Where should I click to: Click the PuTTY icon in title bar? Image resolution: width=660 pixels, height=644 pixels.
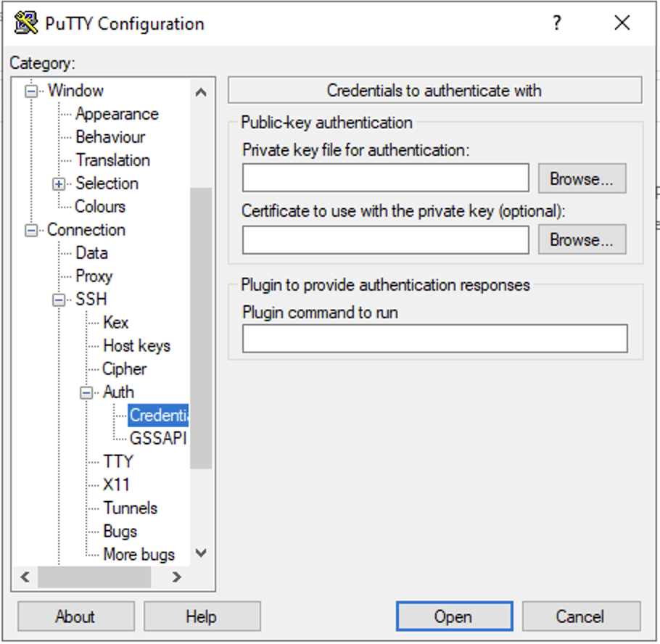tap(25, 23)
